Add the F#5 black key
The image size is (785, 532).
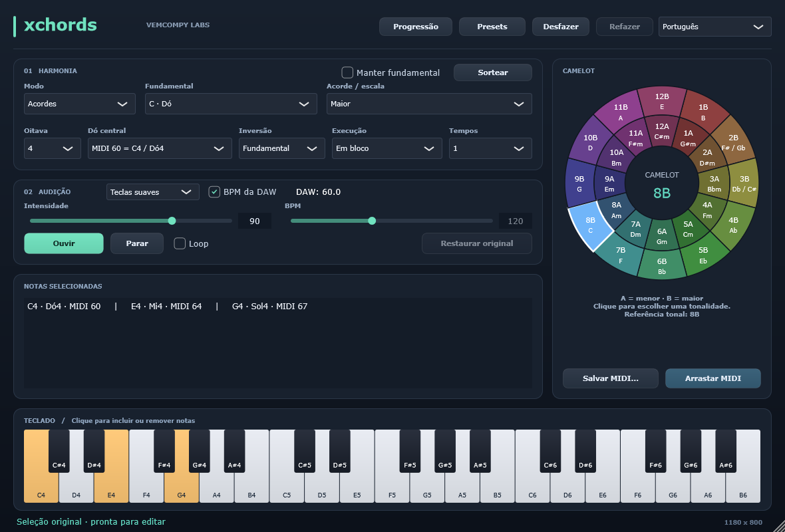[410, 450]
